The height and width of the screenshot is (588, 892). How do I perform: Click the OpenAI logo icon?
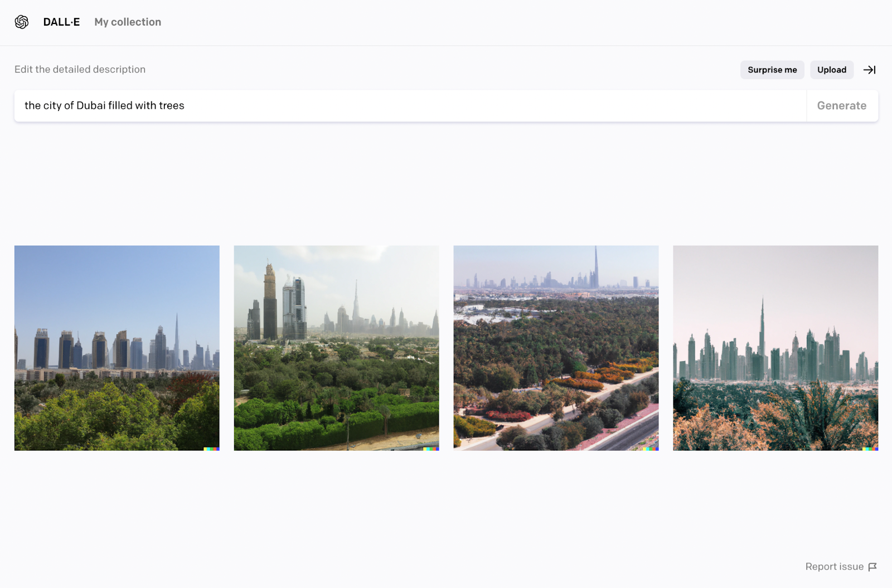click(x=22, y=22)
